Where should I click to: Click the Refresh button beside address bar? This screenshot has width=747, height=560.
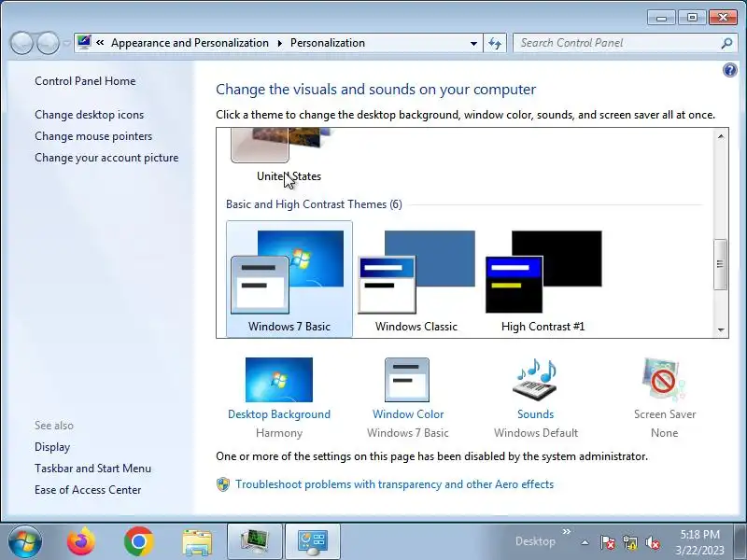click(495, 43)
